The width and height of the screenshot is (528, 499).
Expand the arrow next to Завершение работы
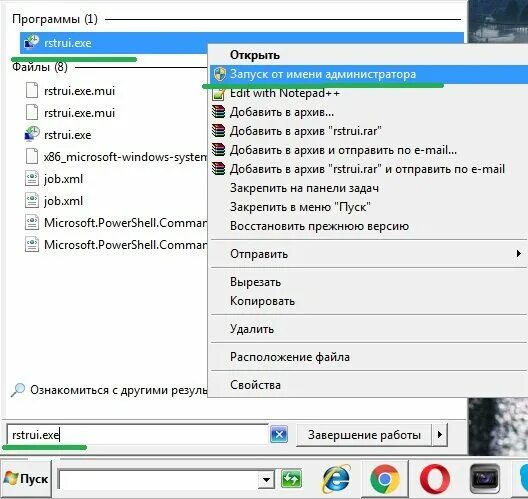tap(440, 435)
